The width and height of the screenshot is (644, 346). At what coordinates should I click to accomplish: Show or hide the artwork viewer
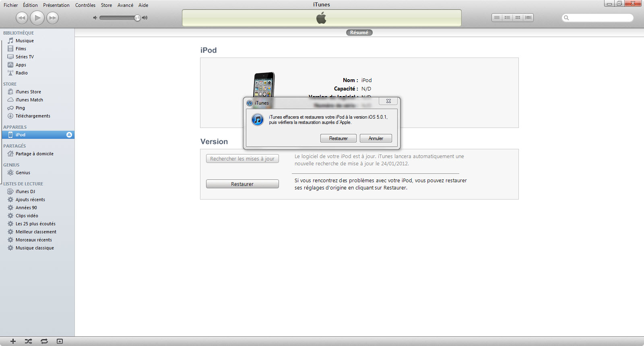tap(60, 341)
